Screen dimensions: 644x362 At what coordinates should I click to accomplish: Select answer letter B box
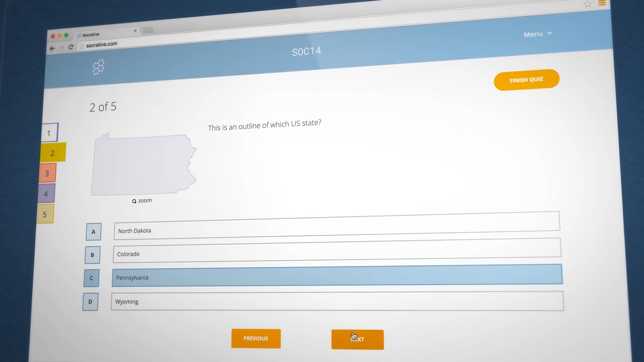(92, 255)
